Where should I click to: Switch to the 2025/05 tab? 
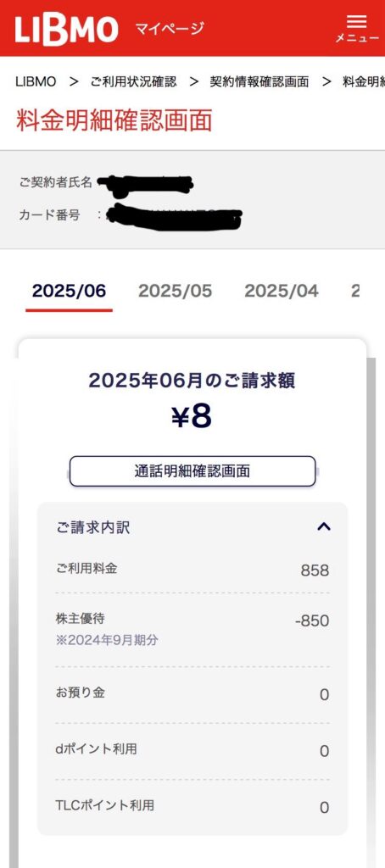(x=175, y=292)
